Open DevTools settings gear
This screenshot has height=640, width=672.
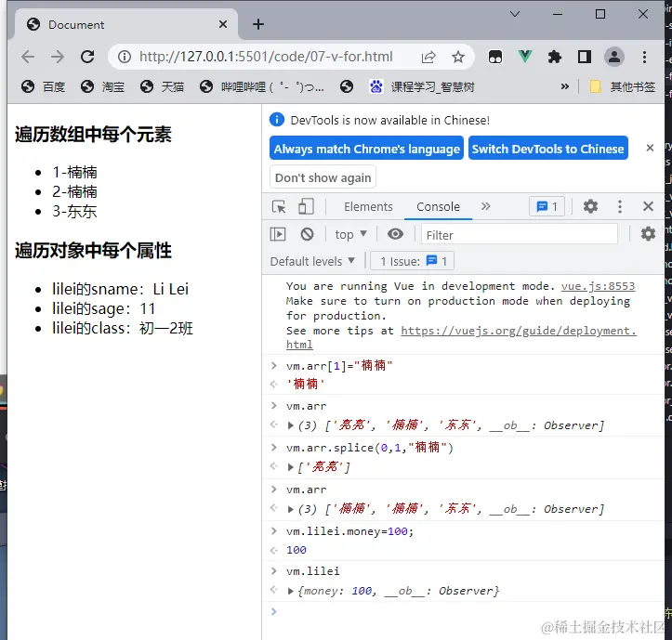click(x=590, y=207)
